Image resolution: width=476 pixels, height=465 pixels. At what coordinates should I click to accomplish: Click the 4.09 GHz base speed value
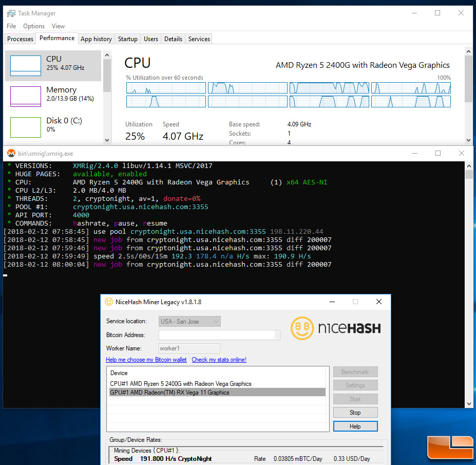click(x=299, y=124)
